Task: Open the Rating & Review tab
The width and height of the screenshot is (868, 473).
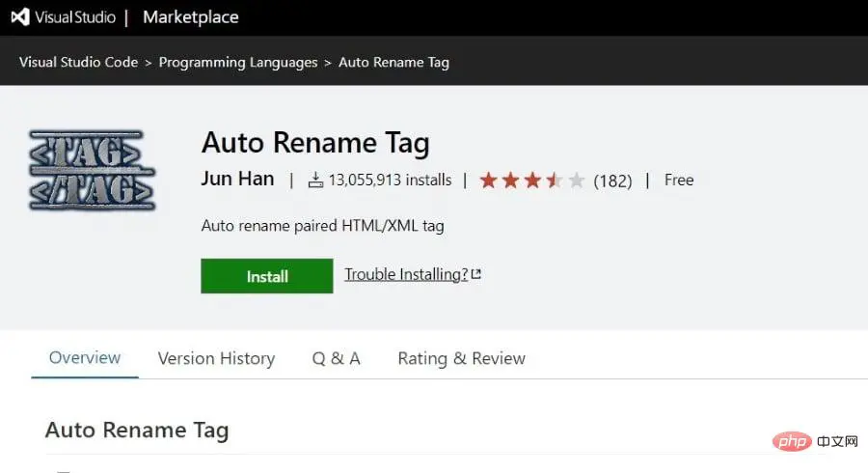Action: (x=461, y=358)
